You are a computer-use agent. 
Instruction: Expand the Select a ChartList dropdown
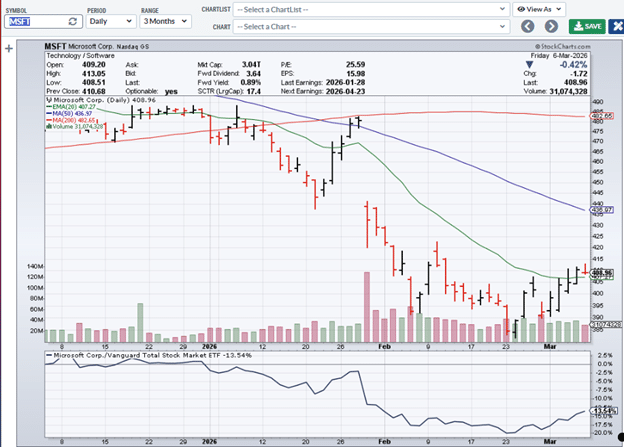(x=371, y=10)
